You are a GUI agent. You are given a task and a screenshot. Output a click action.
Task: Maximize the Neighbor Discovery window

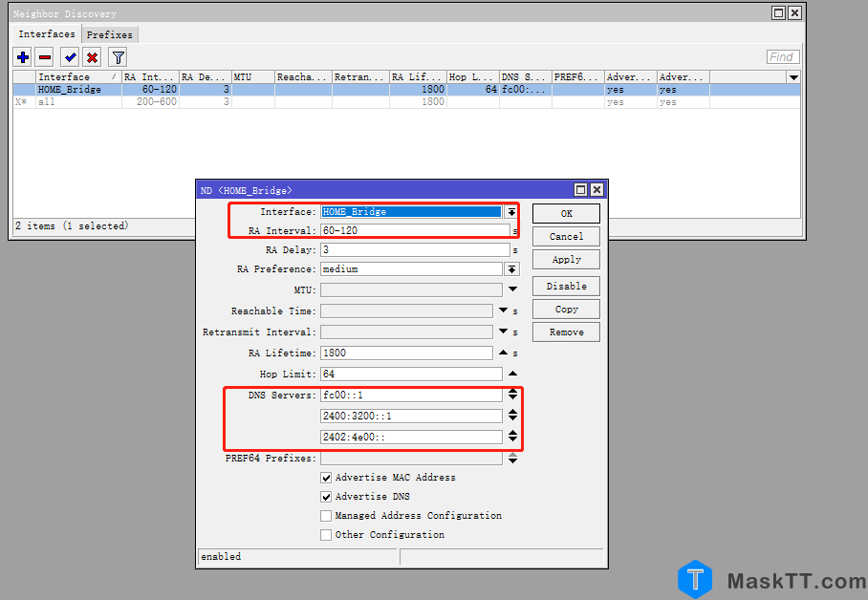coord(778,12)
